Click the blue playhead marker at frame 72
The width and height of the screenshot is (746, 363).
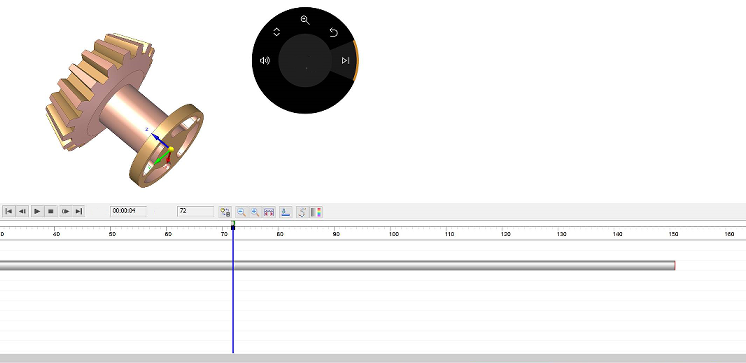(x=233, y=226)
